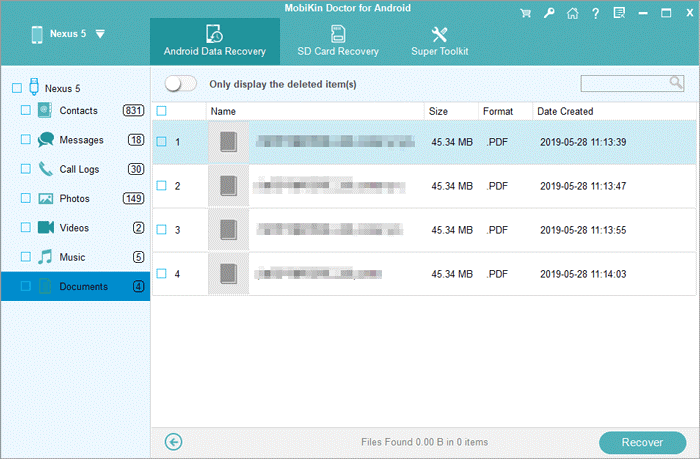Tick the checkbox for file row 4
The height and width of the screenshot is (459, 700).
(162, 273)
